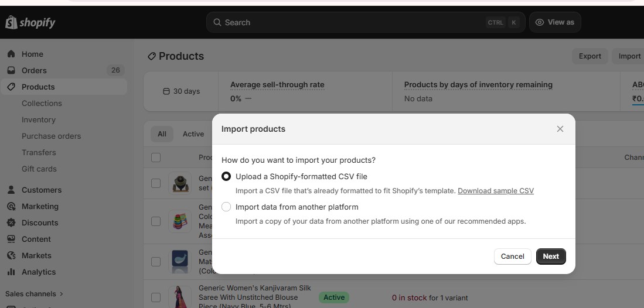Open the 30 days date range selector

(181, 91)
